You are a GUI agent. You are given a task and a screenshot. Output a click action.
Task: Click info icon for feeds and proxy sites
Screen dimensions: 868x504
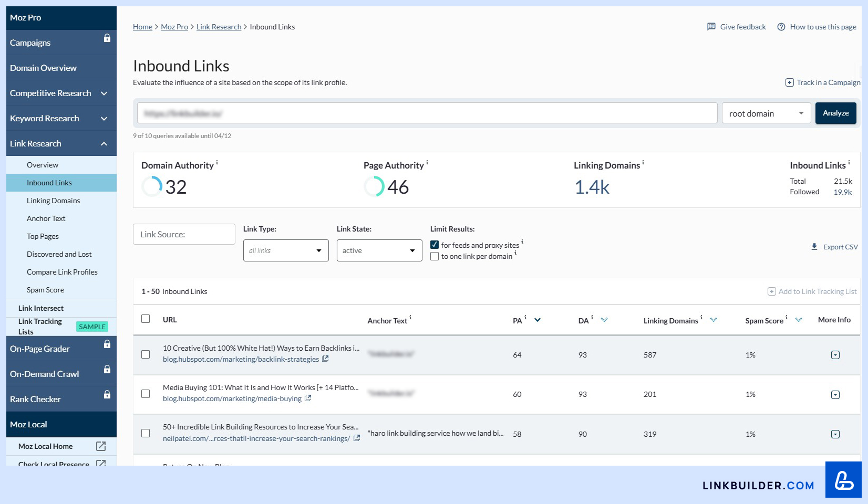(522, 242)
